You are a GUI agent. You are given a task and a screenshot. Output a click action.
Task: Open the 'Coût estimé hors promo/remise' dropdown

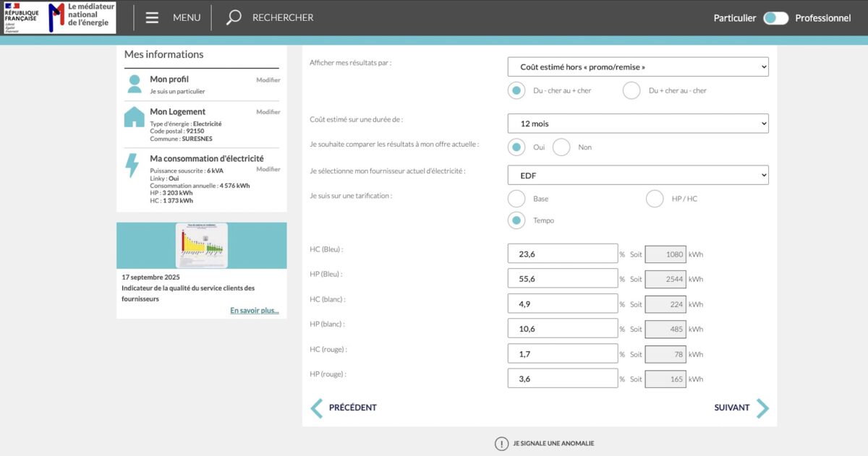coord(638,67)
